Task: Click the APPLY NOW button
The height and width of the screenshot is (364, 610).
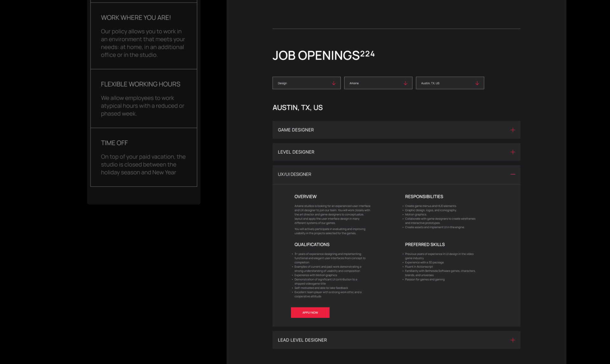Action: [x=310, y=312]
